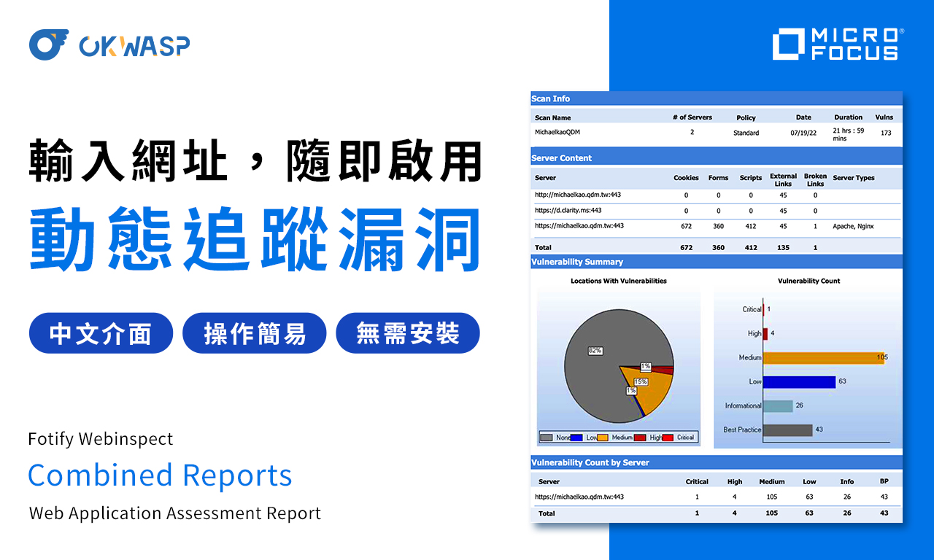Click the gray Best Practice bar
Image resolution: width=934 pixels, height=560 pixels.
point(787,429)
